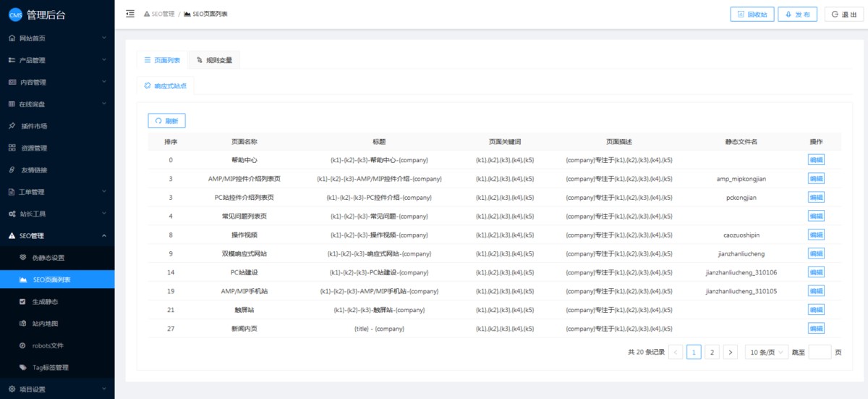The image size is (868, 399).
Task: Click the previous page arrow
Action: pyautogui.click(x=676, y=352)
